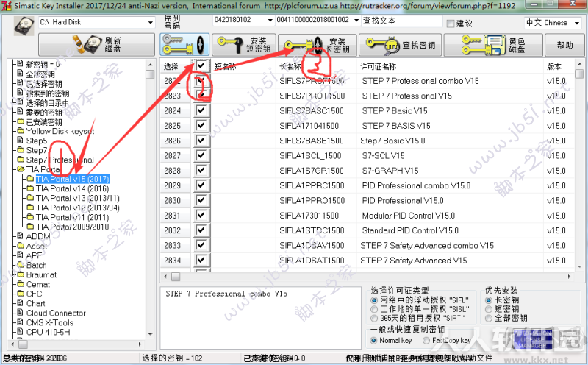
Task: Select the TIA Portal v12 (2013/04) folder
Action: pyautogui.click(x=78, y=208)
